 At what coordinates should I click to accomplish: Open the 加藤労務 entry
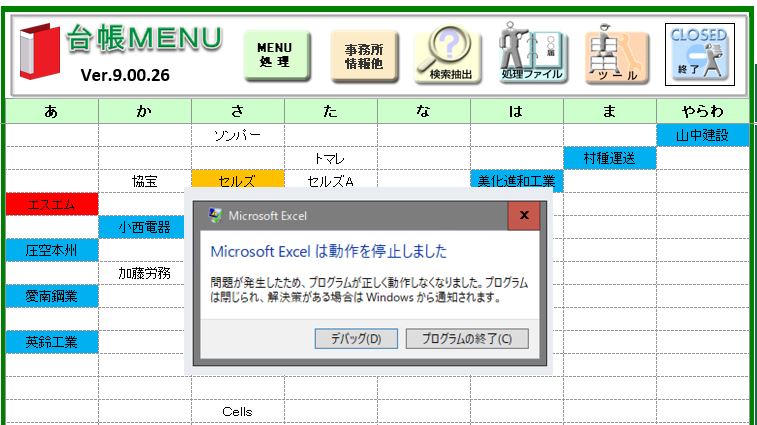tap(145, 273)
